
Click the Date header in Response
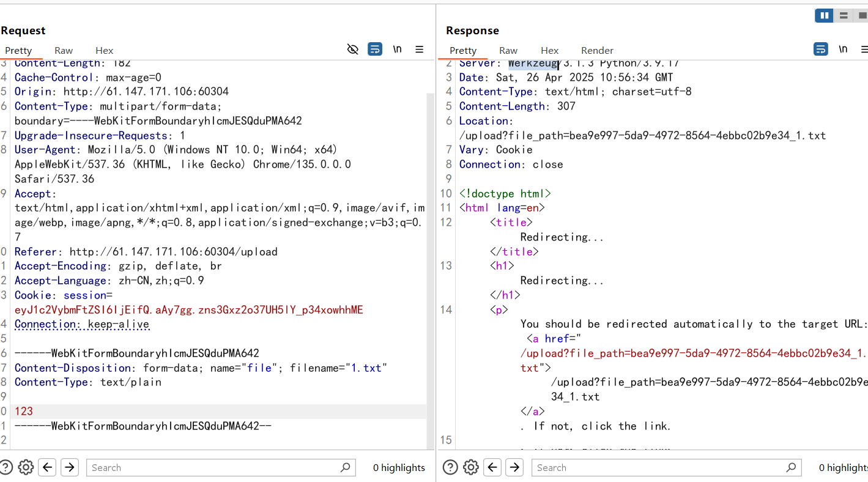[566, 77]
